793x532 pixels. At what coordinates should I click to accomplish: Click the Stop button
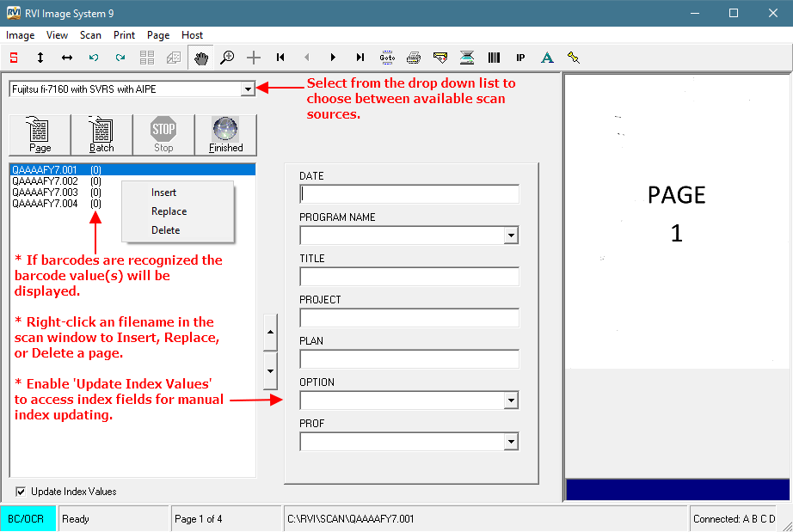(163, 135)
